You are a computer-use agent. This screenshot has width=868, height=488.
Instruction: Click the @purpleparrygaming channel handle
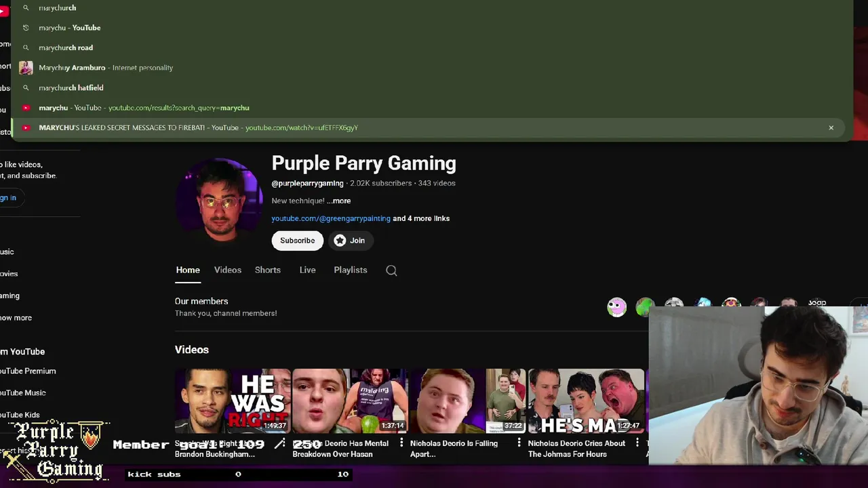point(307,183)
